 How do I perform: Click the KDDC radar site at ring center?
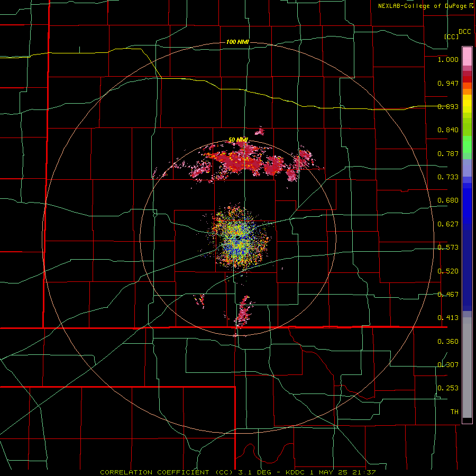point(238,238)
